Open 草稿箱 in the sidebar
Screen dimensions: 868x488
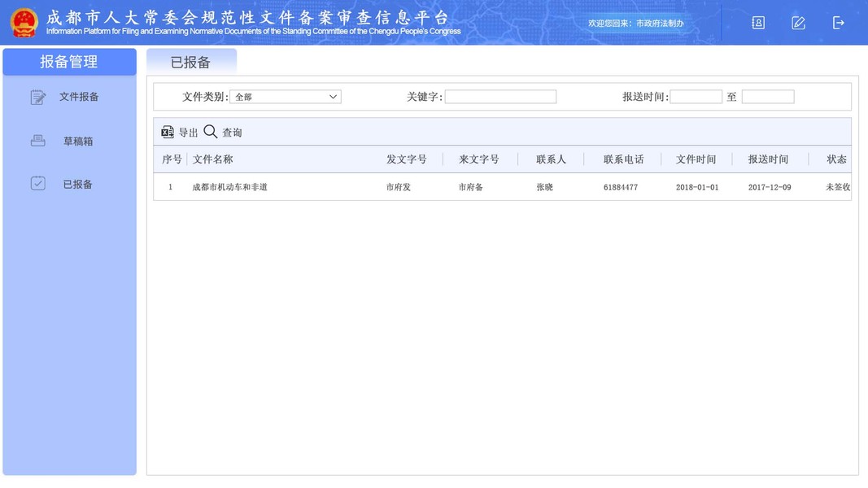(78, 141)
